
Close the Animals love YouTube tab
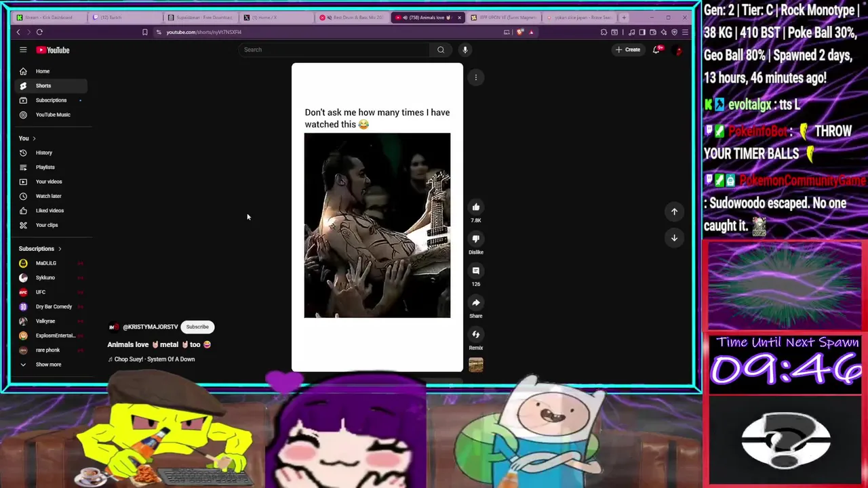(x=459, y=17)
